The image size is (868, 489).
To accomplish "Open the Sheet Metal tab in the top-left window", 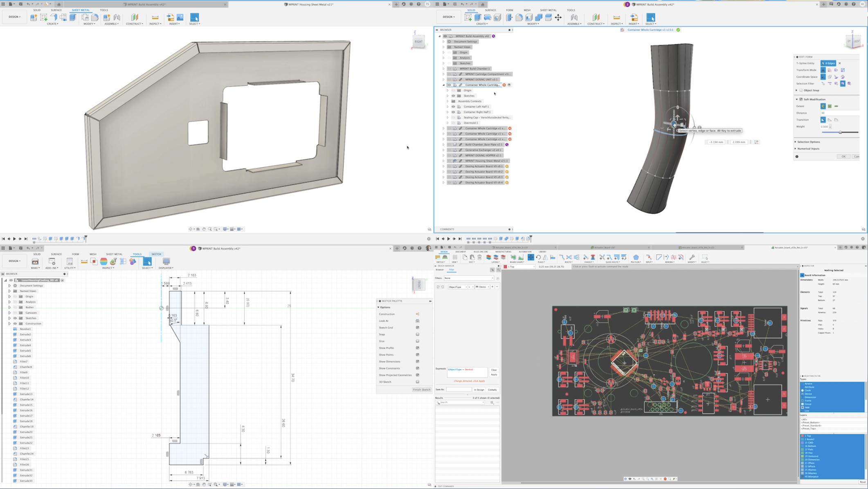I will coord(81,10).
